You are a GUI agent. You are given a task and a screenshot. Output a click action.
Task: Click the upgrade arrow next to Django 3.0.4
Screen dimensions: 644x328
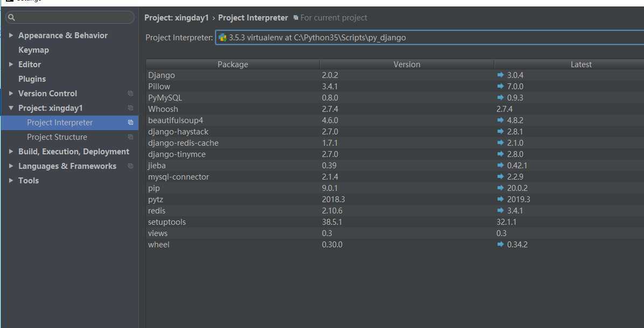pos(500,75)
